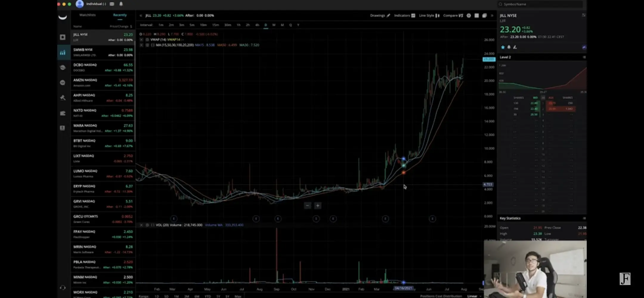Switch to Watchlists tab
The image size is (644, 298).
pos(87,15)
